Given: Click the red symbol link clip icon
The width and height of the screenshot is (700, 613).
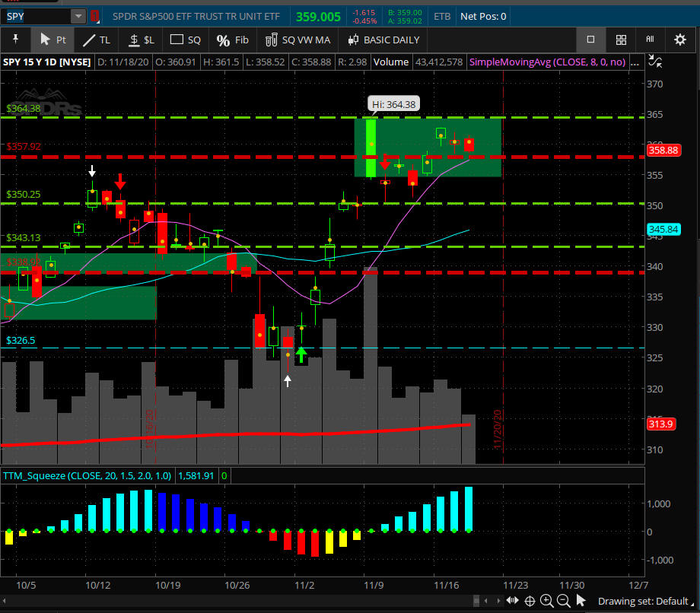Looking at the screenshot, I should coord(94,17).
